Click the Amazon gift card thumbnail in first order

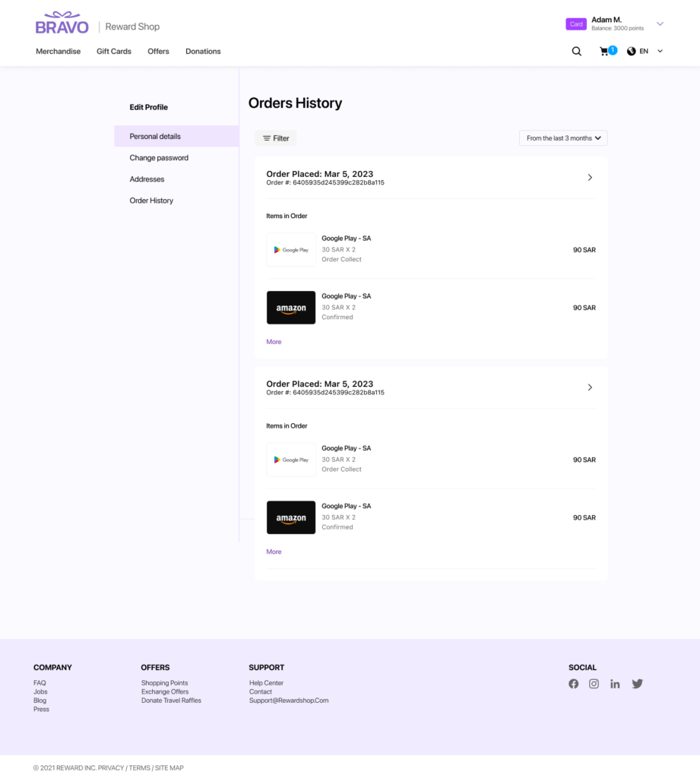(291, 308)
